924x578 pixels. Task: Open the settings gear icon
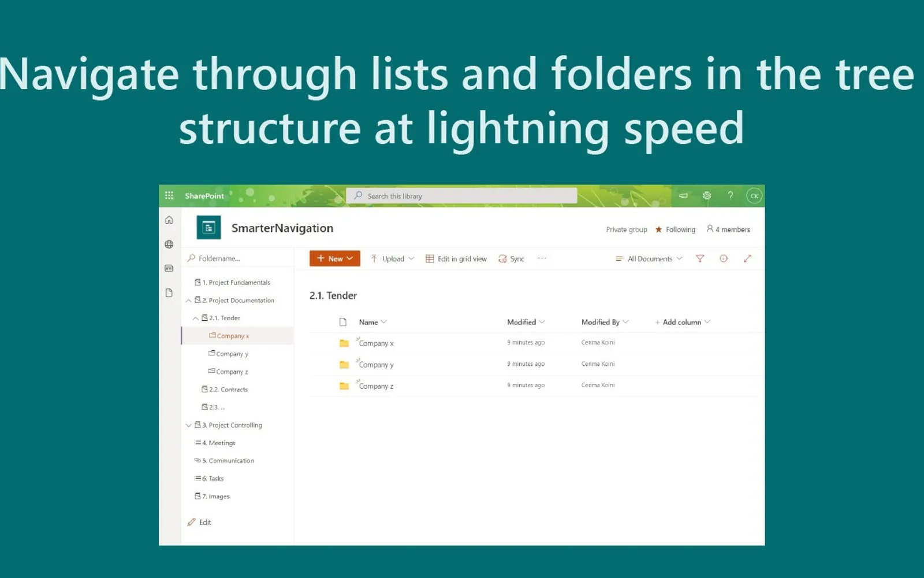point(707,195)
